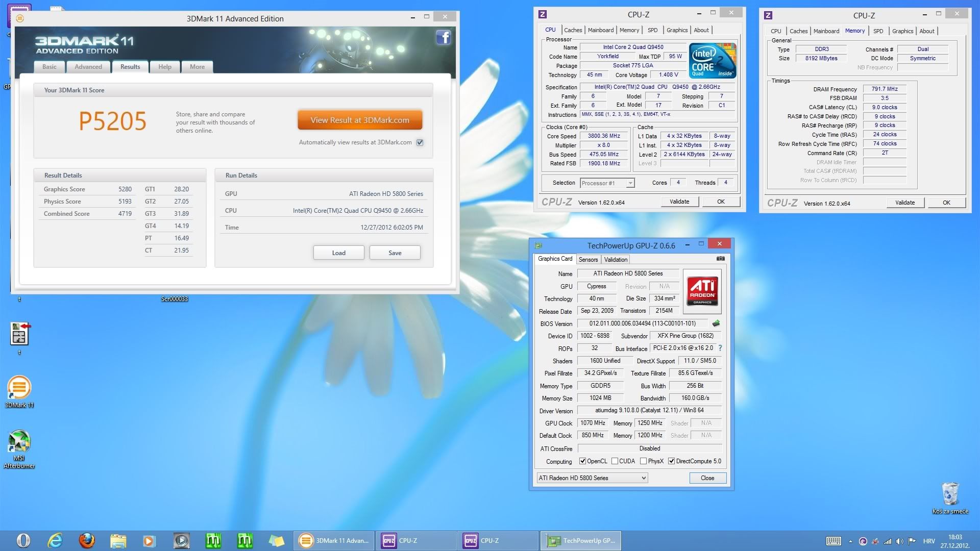Switch to Mainboard tab in left CPU-Z

[x=601, y=30]
